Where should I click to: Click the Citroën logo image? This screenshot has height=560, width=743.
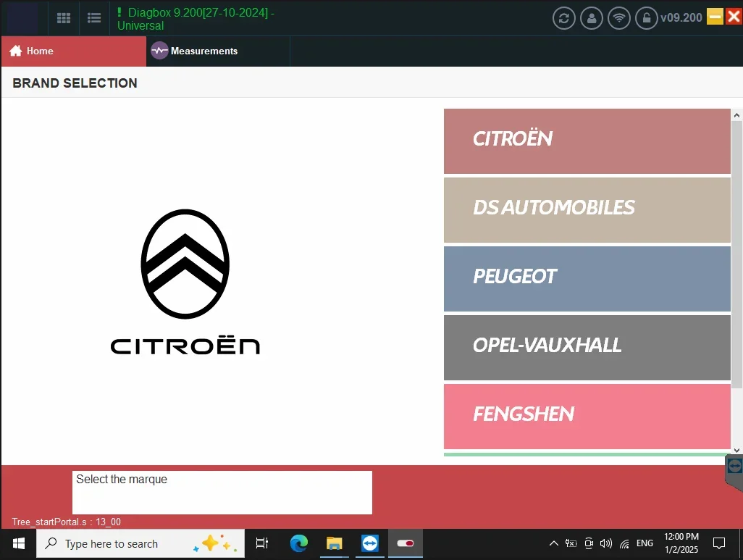tap(185, 282)
